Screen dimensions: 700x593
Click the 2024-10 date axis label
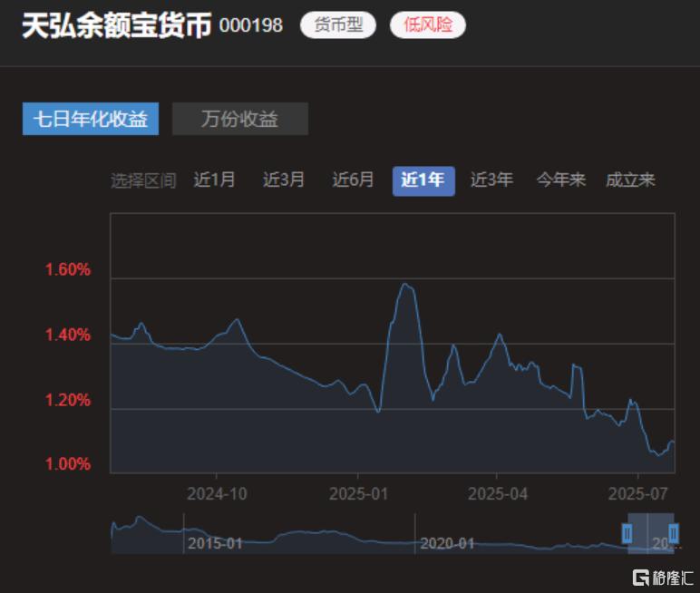click(x=217, y=494)
